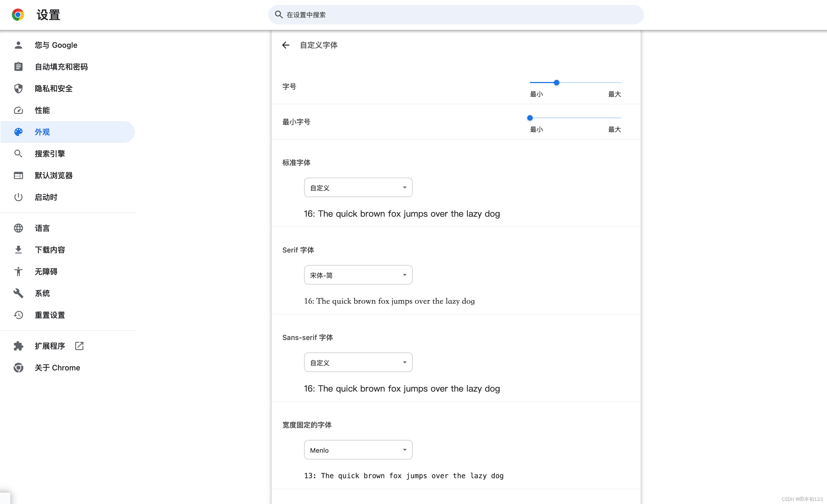Go to 默认浏览器 settings
Viewport: 827px width, 504px height.
pyautogui.click(x=68, y=175)
